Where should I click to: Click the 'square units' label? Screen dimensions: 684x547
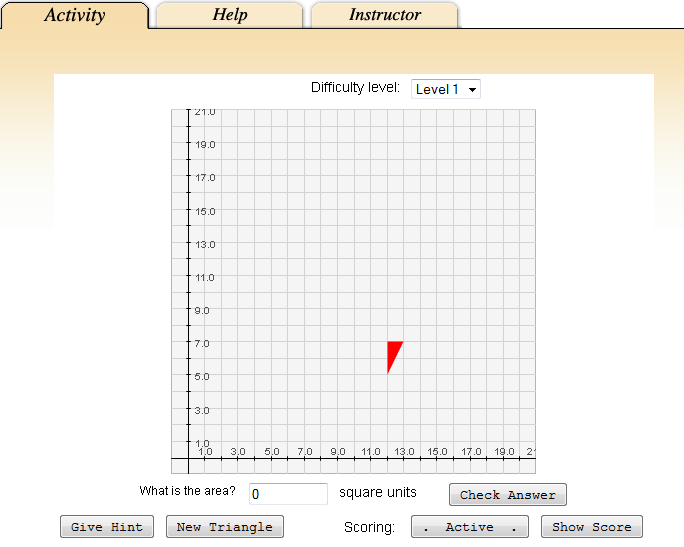click(378, 492)
